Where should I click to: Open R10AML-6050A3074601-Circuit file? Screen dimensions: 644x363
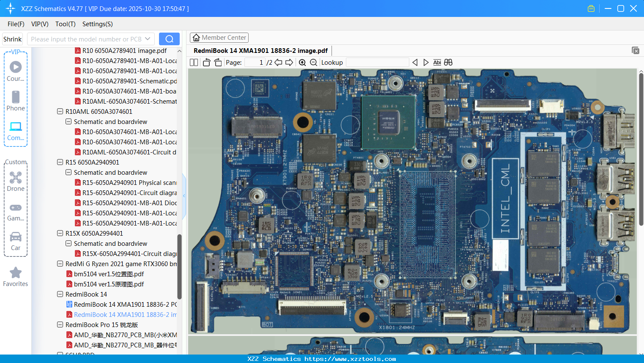click(126, 152)
